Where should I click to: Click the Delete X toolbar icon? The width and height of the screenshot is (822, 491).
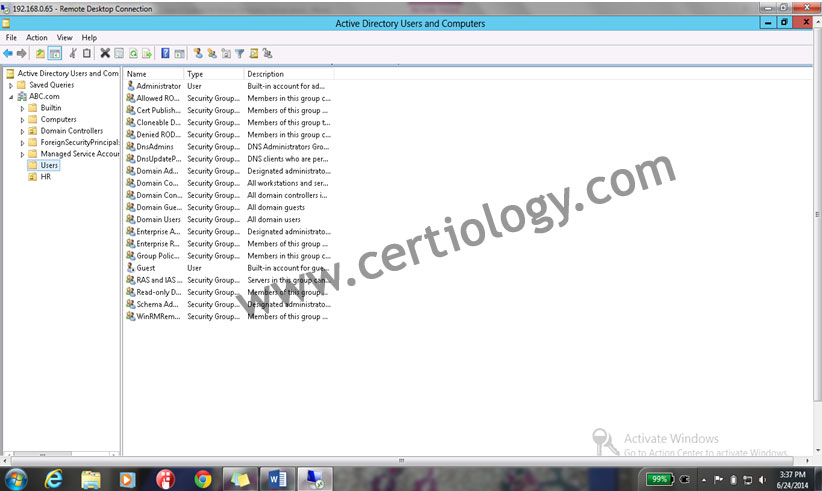tap(105, 53)
